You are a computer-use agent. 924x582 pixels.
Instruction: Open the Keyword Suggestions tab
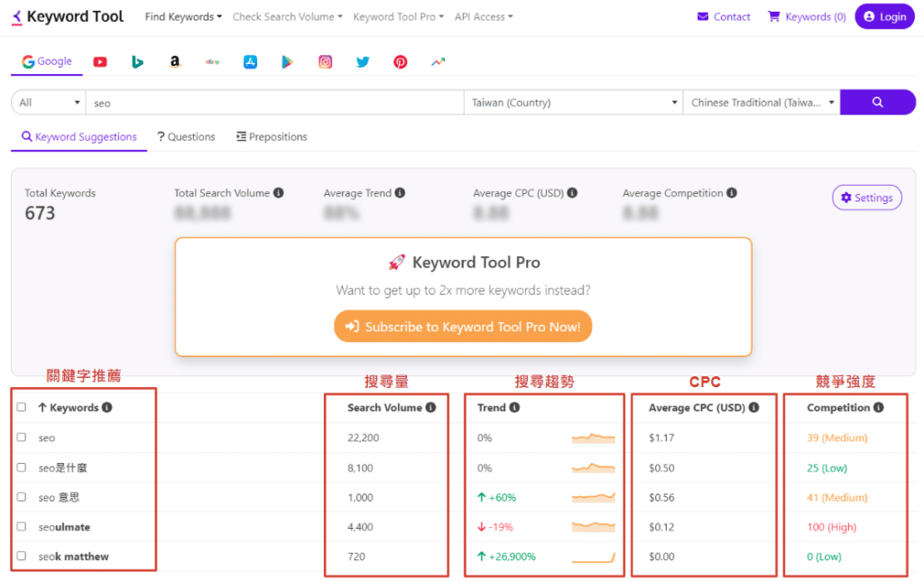(x=79, y=136)
